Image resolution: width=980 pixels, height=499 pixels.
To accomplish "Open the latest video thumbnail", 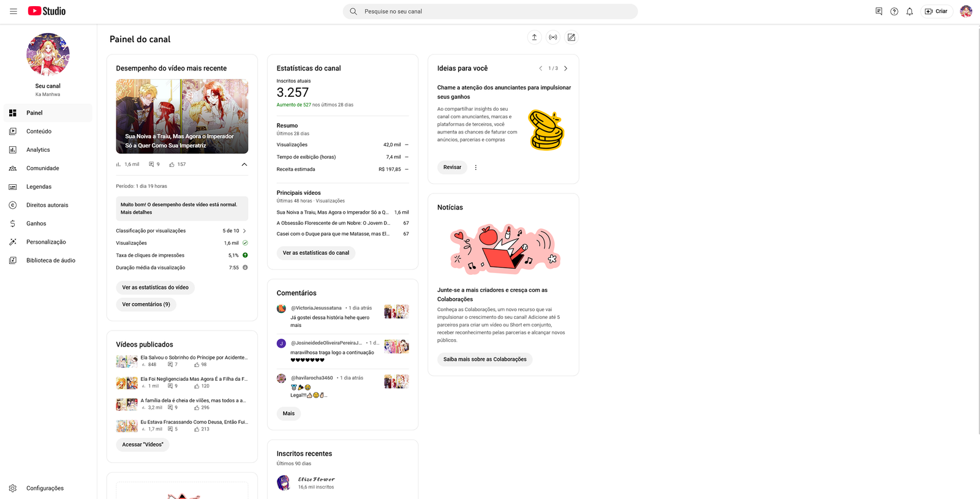I will pyautogui.click(x=182, y=116).
